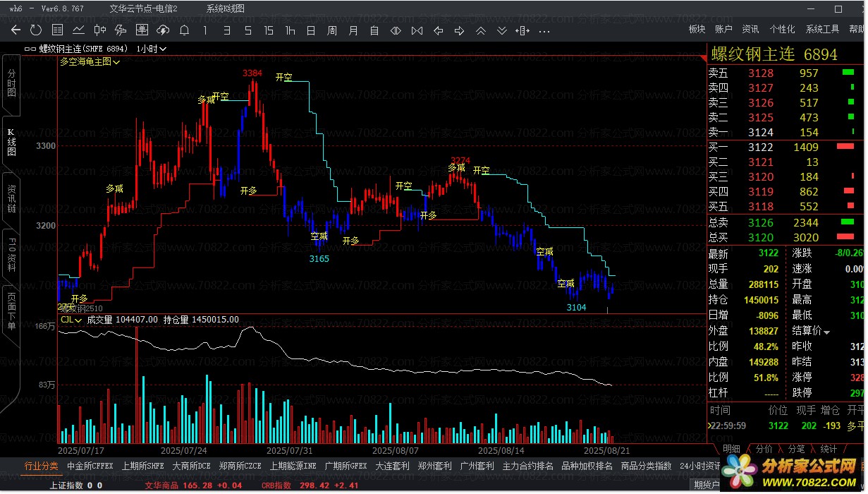Viewport: 868px width, 494px height.
Task: Set period to 1h
Action: pyautogui.click(x=290, y=30)
